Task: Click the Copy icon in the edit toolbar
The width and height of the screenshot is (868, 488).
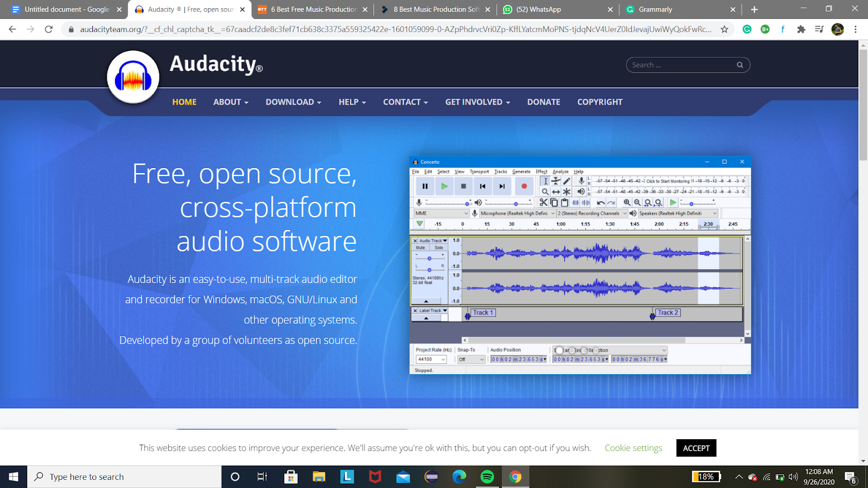Action: pos(554,202)
